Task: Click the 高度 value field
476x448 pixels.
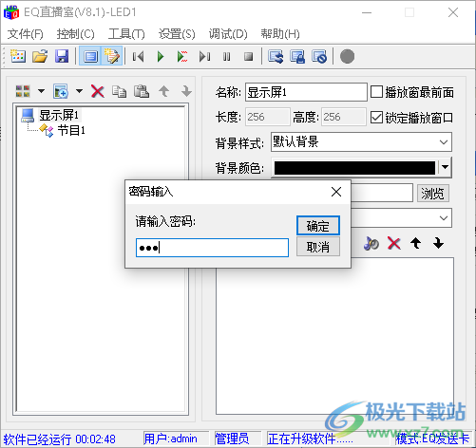Action: [344, 117]
